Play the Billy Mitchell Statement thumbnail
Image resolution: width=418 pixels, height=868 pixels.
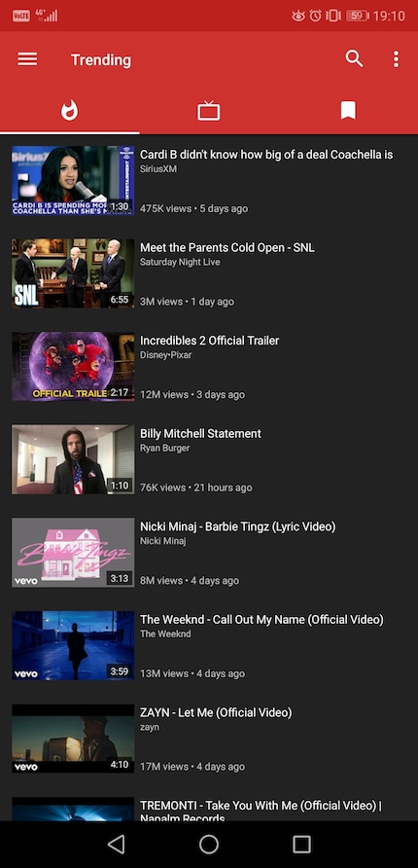73,459
